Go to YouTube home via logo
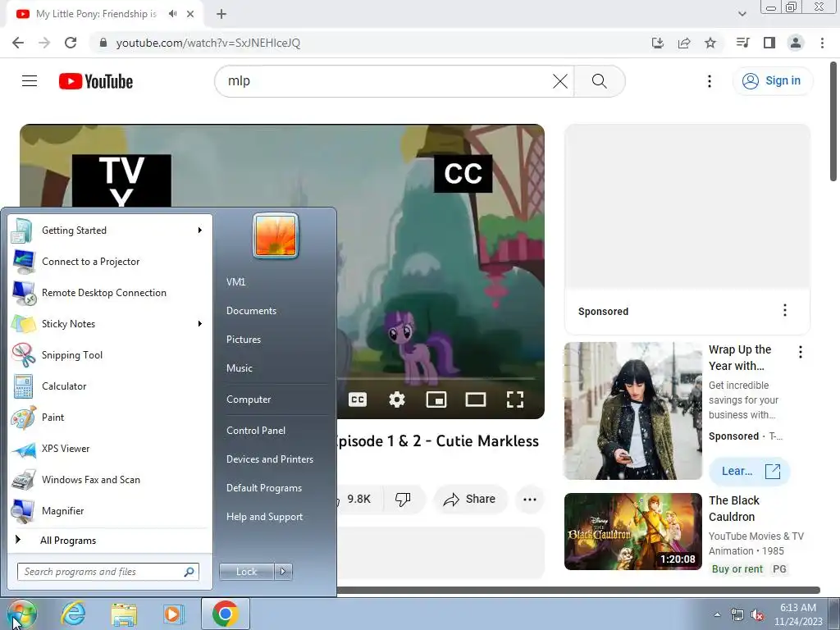Image resolution: width=840 pixels, height=630 pixels. click(96, 81)
